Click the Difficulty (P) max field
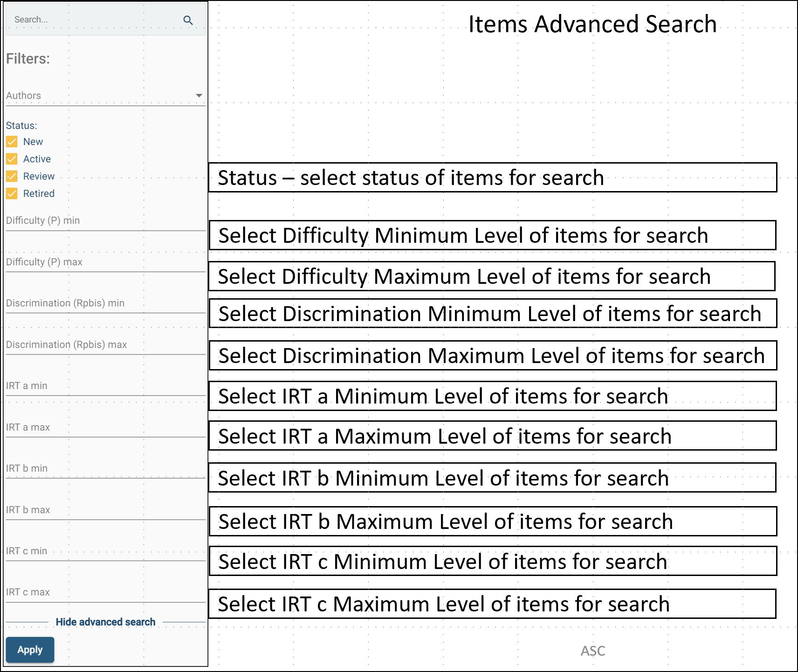Screen dimensions: 798x672 tap(105, 262)
